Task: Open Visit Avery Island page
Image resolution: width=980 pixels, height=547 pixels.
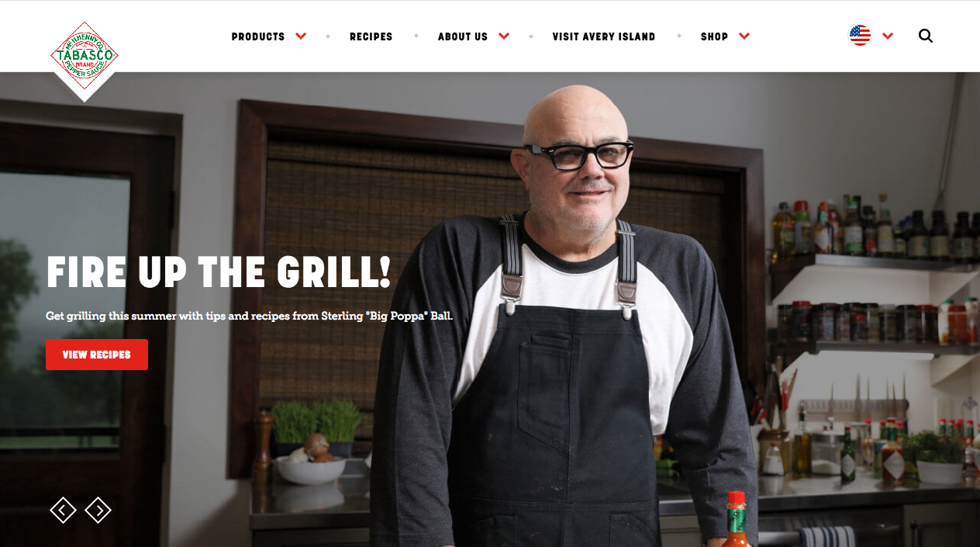Action: [x=604, y=36]
